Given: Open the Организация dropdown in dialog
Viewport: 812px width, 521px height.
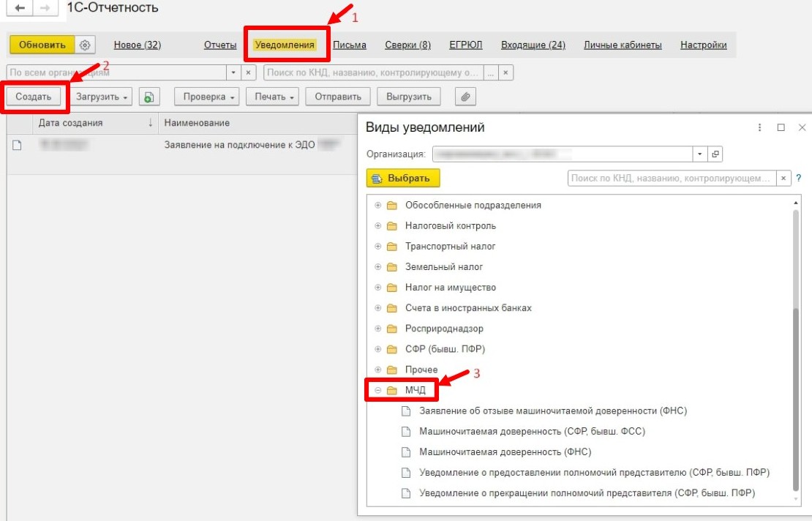Looking at the screenshot, I should 700,154.
